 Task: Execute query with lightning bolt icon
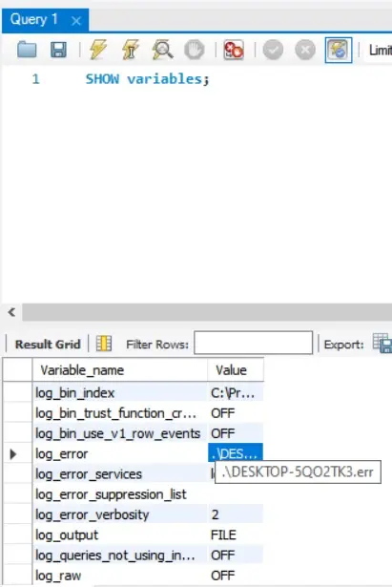98,50
